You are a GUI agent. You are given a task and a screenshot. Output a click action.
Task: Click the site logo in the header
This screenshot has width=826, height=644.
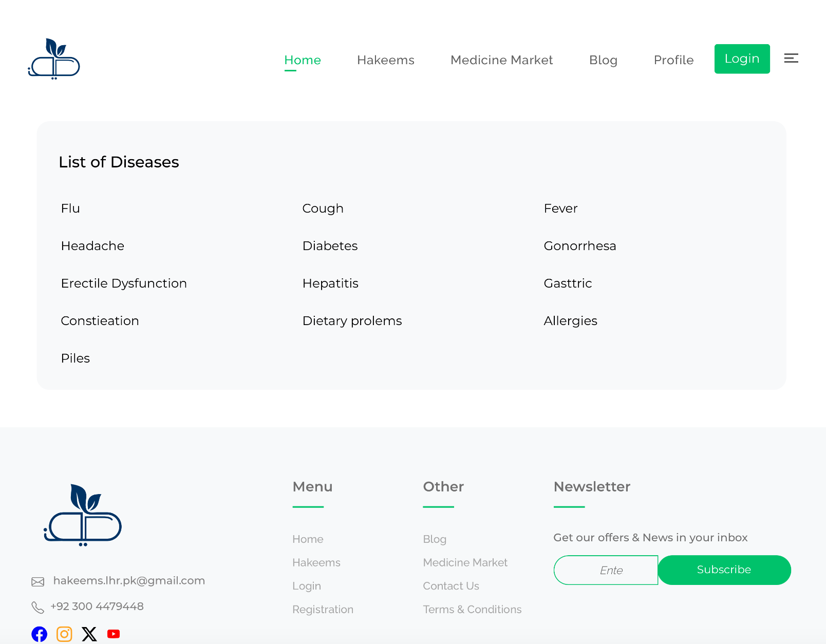[54, 59]
